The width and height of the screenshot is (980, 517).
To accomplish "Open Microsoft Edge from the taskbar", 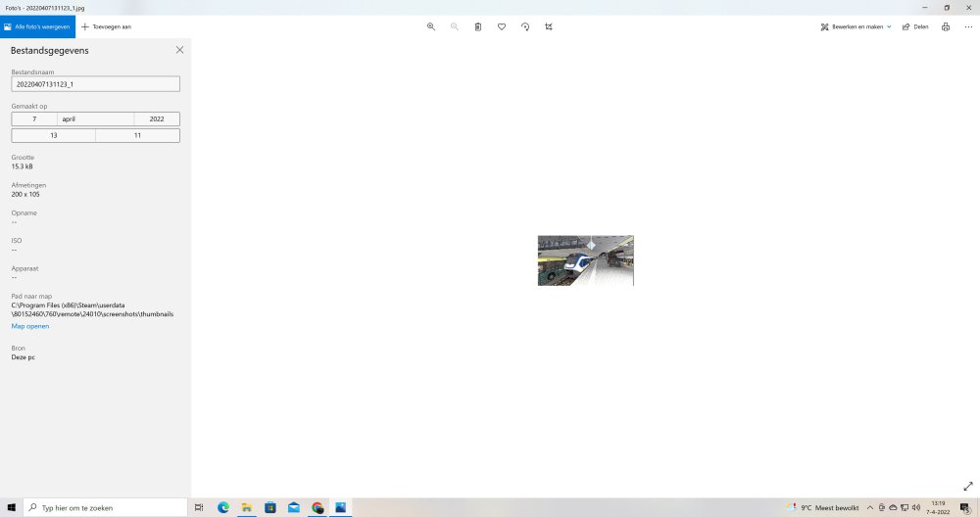I will pyautogui.click(x=222, y=507).
